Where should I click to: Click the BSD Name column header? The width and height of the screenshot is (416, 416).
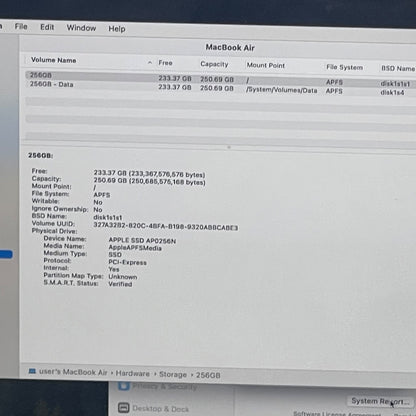click(x=398, y=68)
